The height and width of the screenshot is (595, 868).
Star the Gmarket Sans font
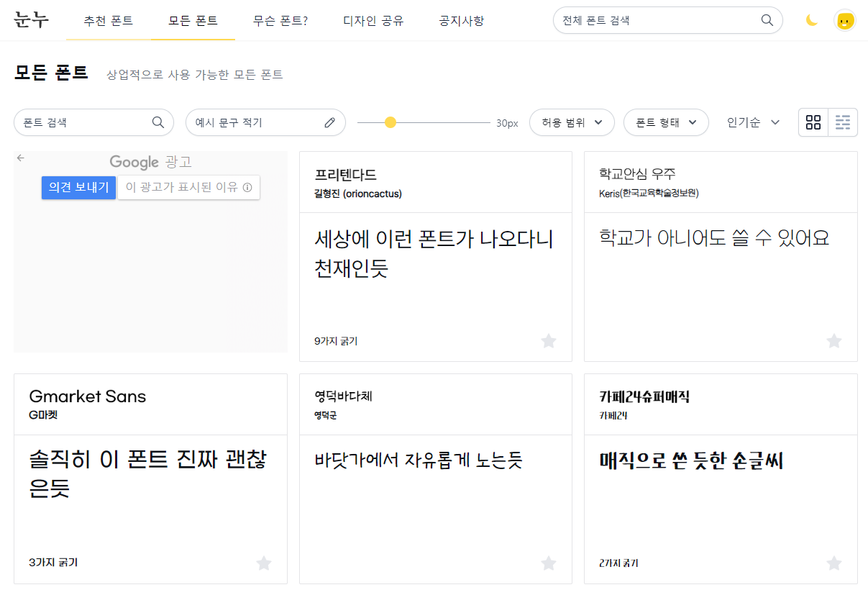coord(264,563)
